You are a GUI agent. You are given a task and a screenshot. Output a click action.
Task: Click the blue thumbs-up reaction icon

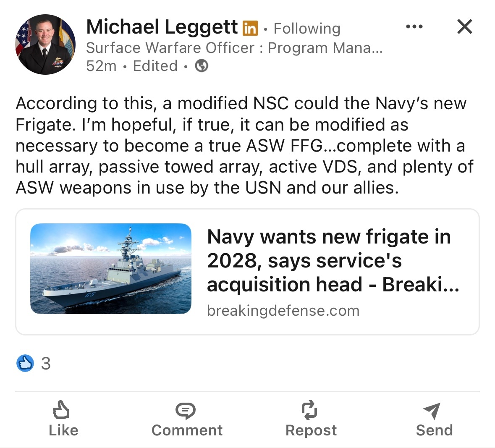coord(25,363)
